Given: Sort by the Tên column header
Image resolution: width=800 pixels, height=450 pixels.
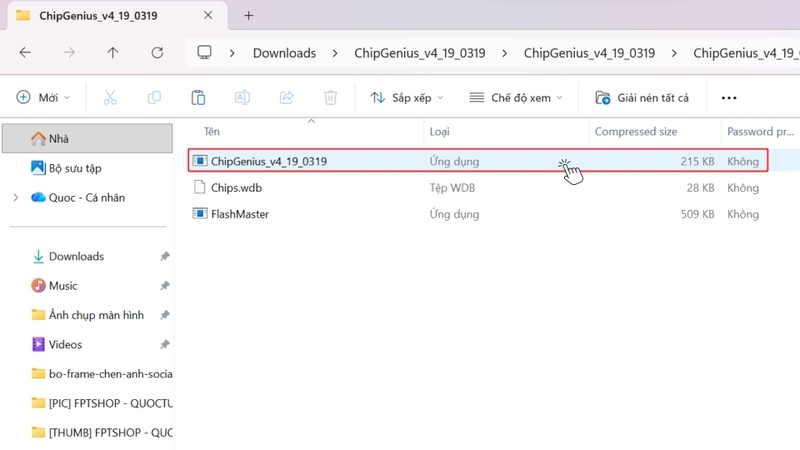Looking at the screenshot, I should tap(212, 132).
